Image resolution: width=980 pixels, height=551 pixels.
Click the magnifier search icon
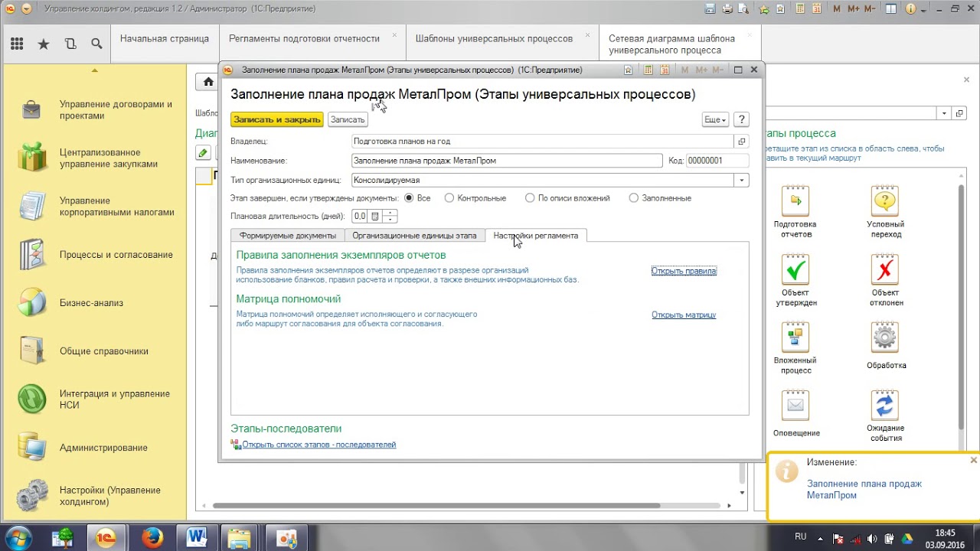[x=96, y=44]
